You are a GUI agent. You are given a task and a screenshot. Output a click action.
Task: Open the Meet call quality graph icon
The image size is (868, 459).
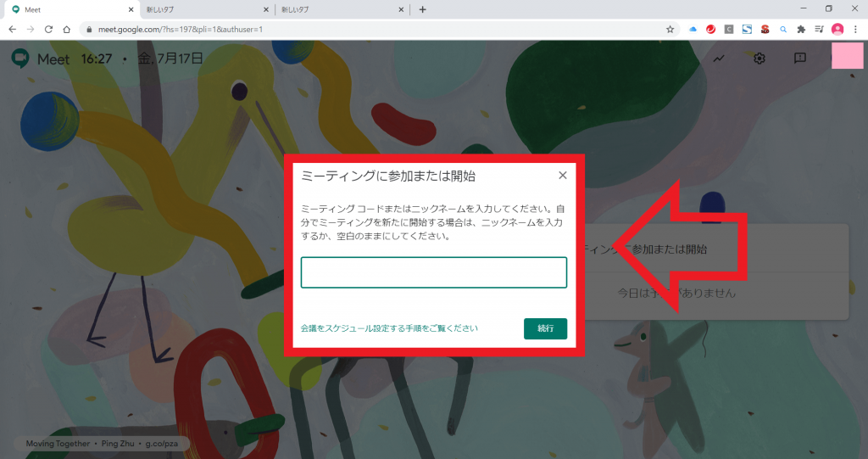pos(719,59)
